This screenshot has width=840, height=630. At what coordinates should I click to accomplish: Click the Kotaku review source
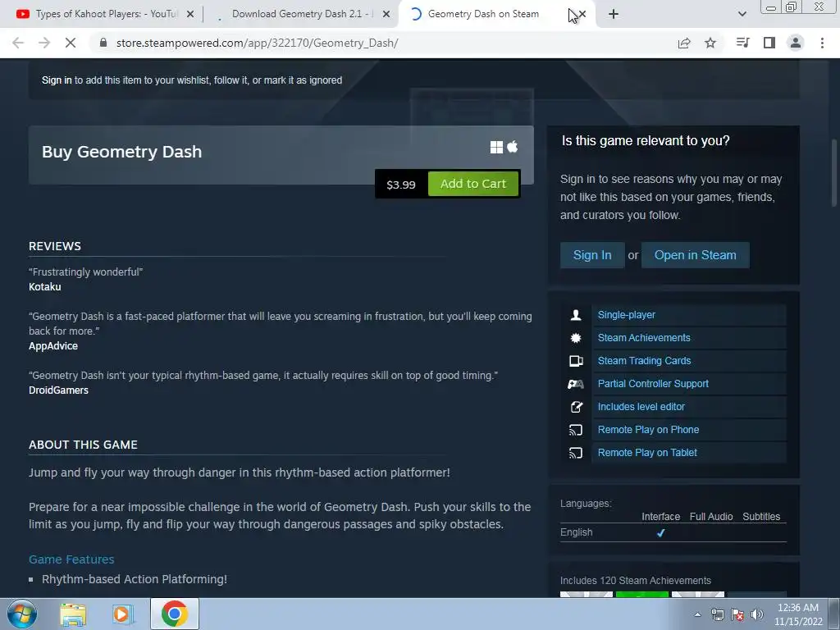[x=44, y=286]
